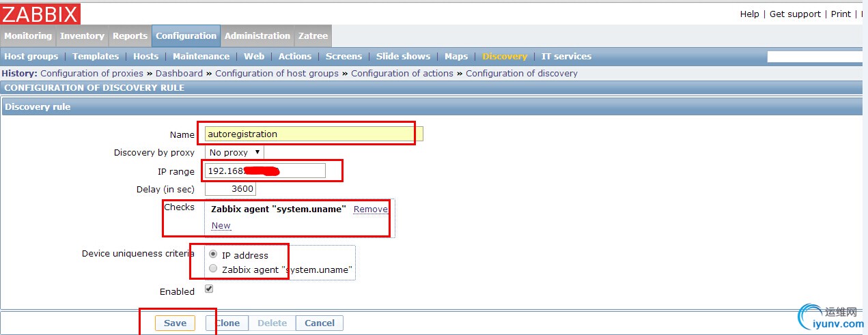Screen dimensions: 868x335
Task: Go to Templates submenu
Action: click(x=96, y=57)
